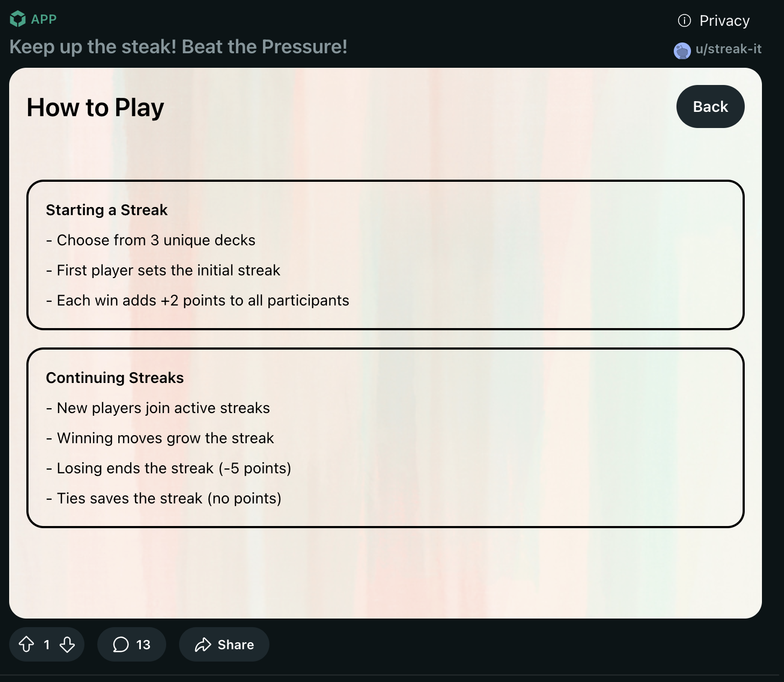Click 'Losing ends the streak' rule line

tap(173, 468)
